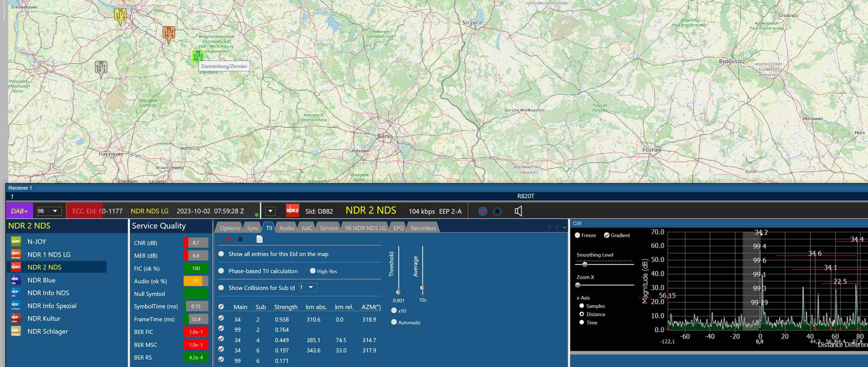Click the Strength column header

click(x=286, y=307)
